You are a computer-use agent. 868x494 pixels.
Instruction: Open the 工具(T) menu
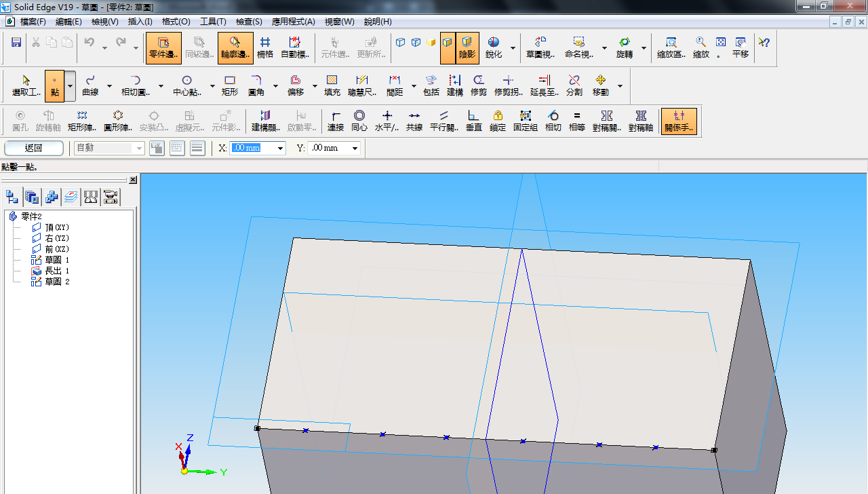pos(213,22)
